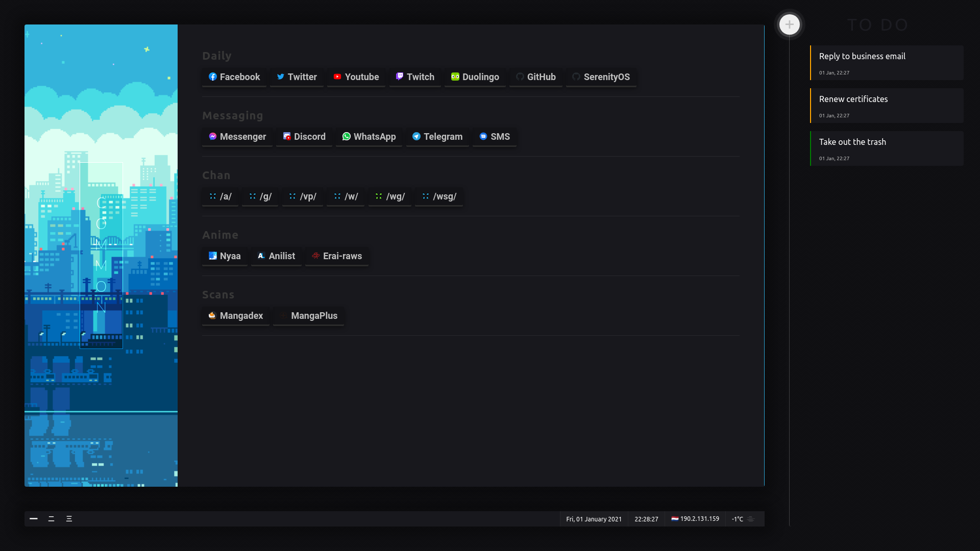Viewport: 980px width, 551px height.
Task: Click the COMMON pixel-art city banner
Action: (x=101, y=256)
